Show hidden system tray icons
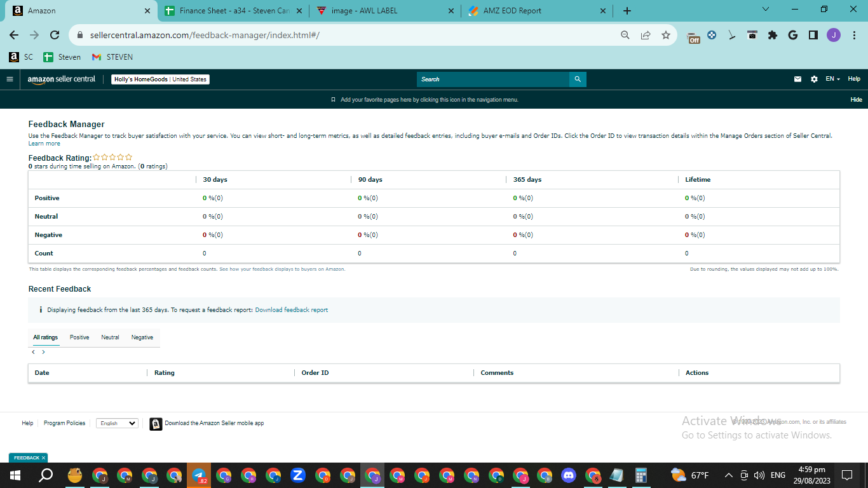 (729, 475)
